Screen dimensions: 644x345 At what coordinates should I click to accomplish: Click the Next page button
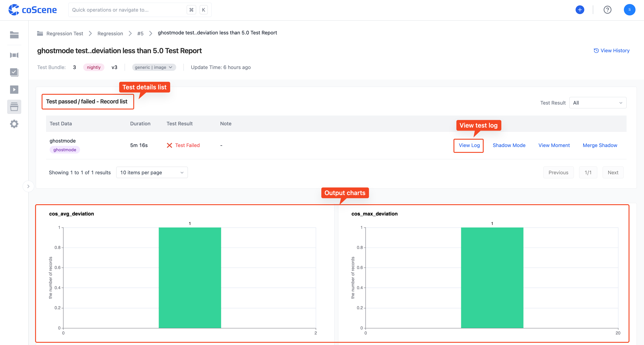(613, 172)
